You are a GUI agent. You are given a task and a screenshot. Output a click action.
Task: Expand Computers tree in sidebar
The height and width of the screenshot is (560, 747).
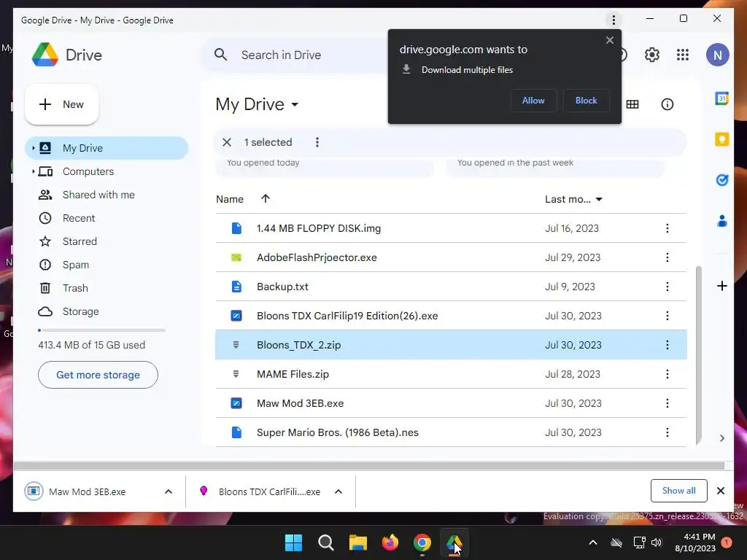[x=33, y=171]
